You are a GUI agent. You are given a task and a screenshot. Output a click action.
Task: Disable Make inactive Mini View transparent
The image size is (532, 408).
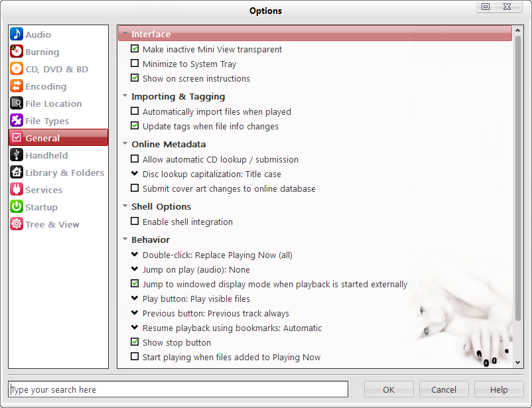[x=135, y=49]
